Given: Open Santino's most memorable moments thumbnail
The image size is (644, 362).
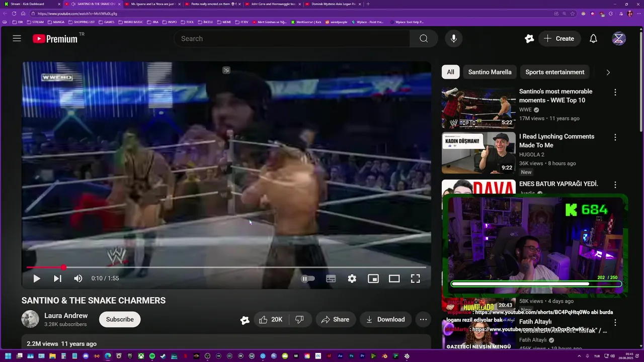Looking at the screenshot, I should pos(478,108).
